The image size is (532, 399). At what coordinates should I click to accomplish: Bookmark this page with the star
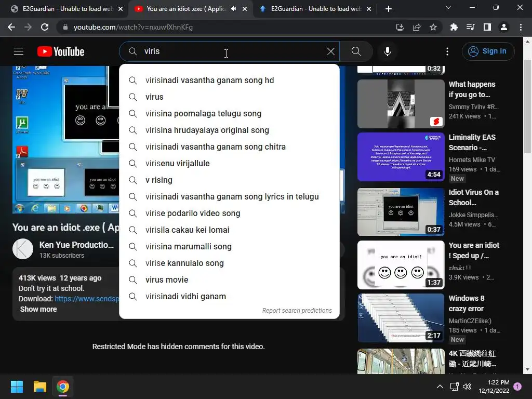pyautogui.click(x=433, y=27)
